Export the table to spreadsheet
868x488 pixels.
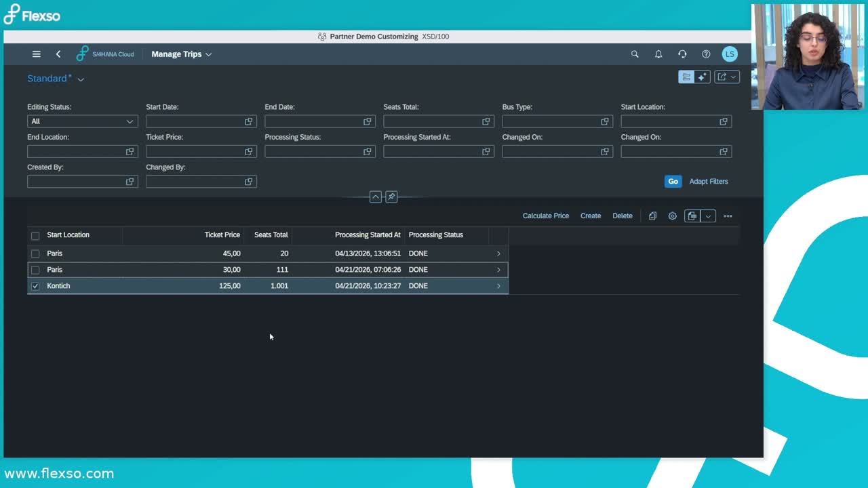pos(692,216)
